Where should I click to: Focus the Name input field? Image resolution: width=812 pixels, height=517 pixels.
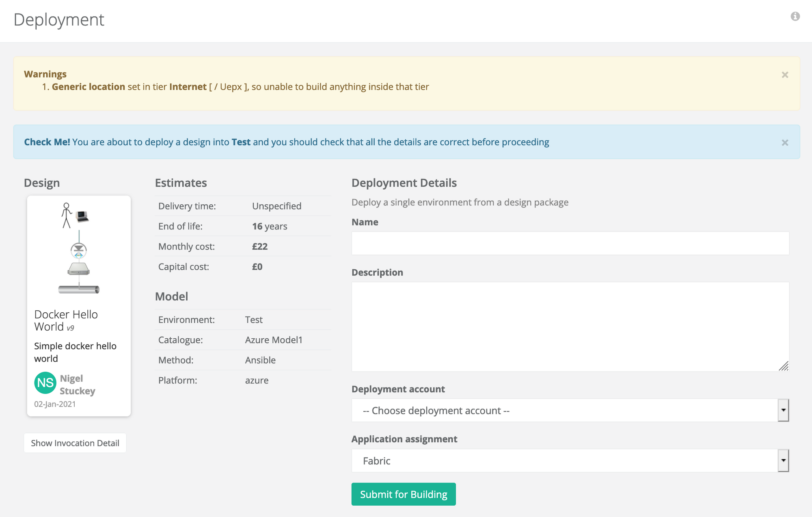click(x=570, y=243)
